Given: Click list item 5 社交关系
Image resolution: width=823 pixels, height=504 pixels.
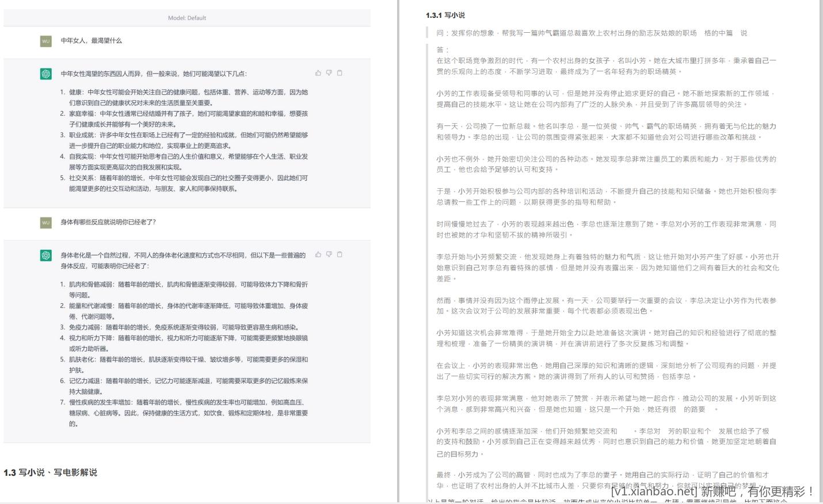Looking at the screenshot, I should click(184, 183).
